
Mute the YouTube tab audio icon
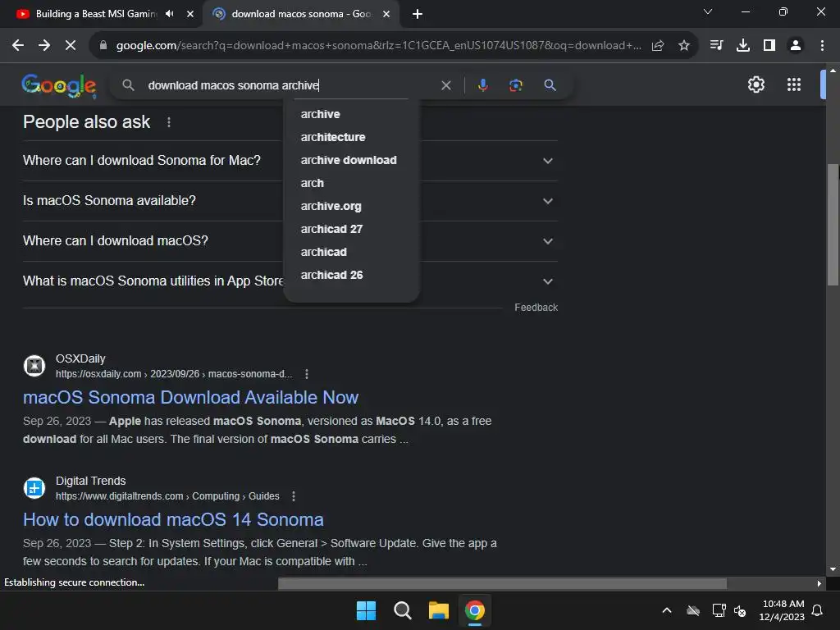[x=170, y=14]
